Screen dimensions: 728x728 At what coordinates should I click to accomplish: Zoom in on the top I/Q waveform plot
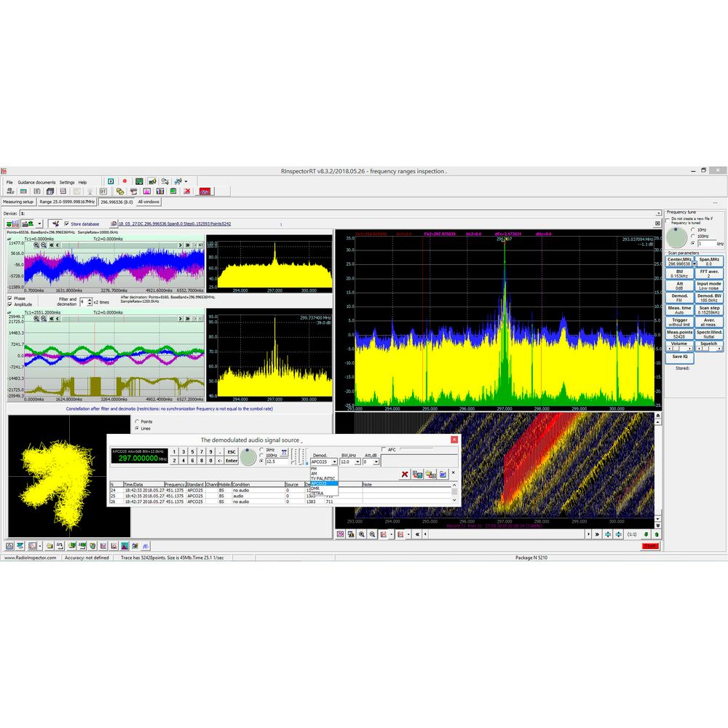[36, 245]
